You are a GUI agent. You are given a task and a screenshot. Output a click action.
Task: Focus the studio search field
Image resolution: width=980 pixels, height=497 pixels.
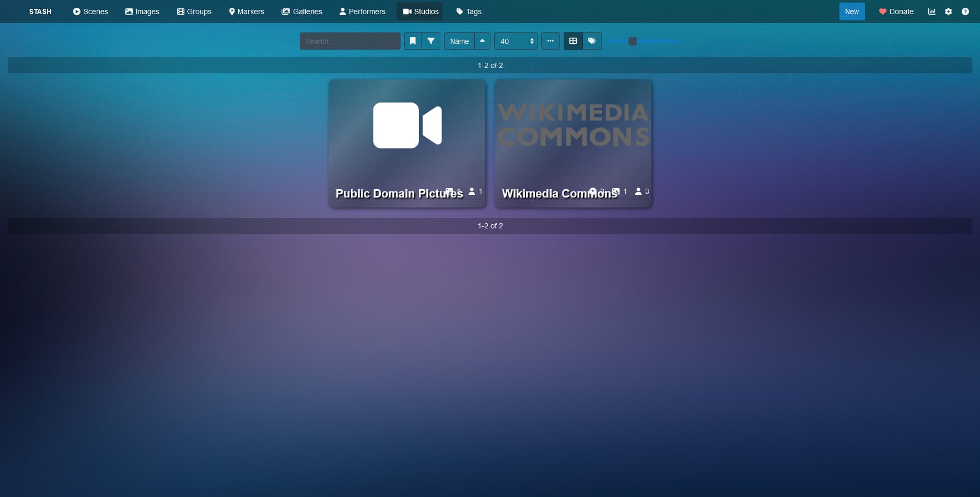coord(350,41)
